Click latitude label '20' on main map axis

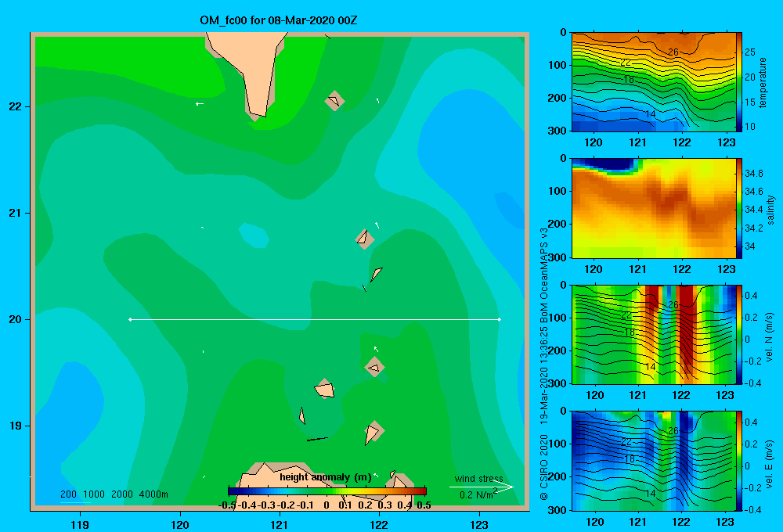pyautogui.click(x=16, y=319)
